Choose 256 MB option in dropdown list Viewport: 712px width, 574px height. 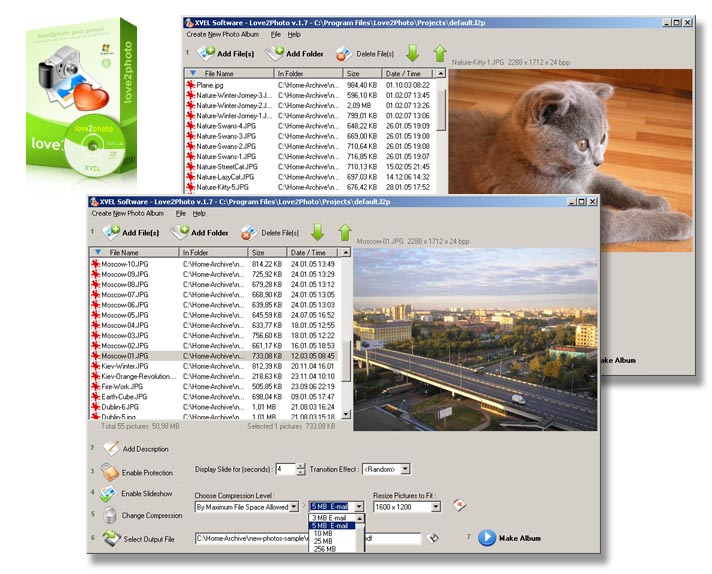click(332, 549)
